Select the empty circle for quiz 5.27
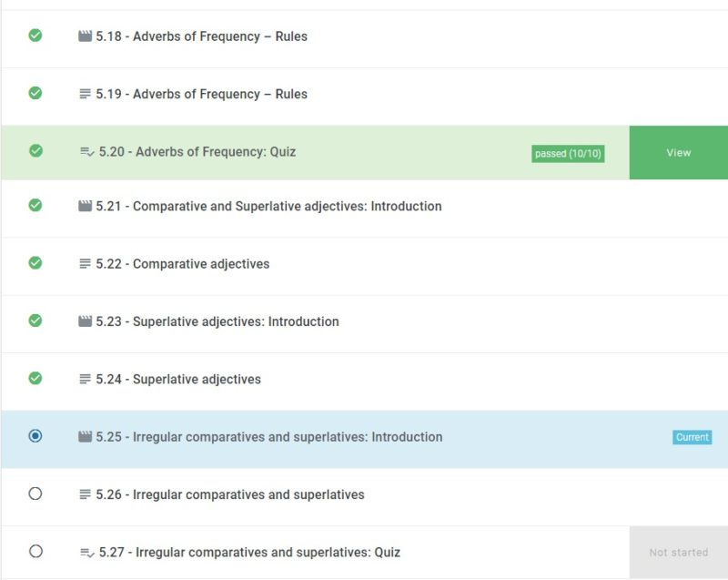This screenshot has height=580, width=728. (35, 551)
